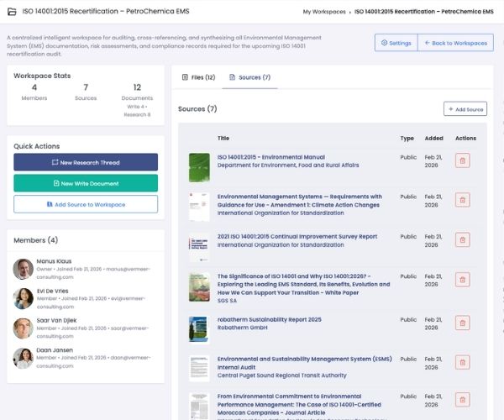The width and height of the screenshot is (504, 420).
Task: Open My Workspaces breadcrumb link
Action: coord(324,12)
